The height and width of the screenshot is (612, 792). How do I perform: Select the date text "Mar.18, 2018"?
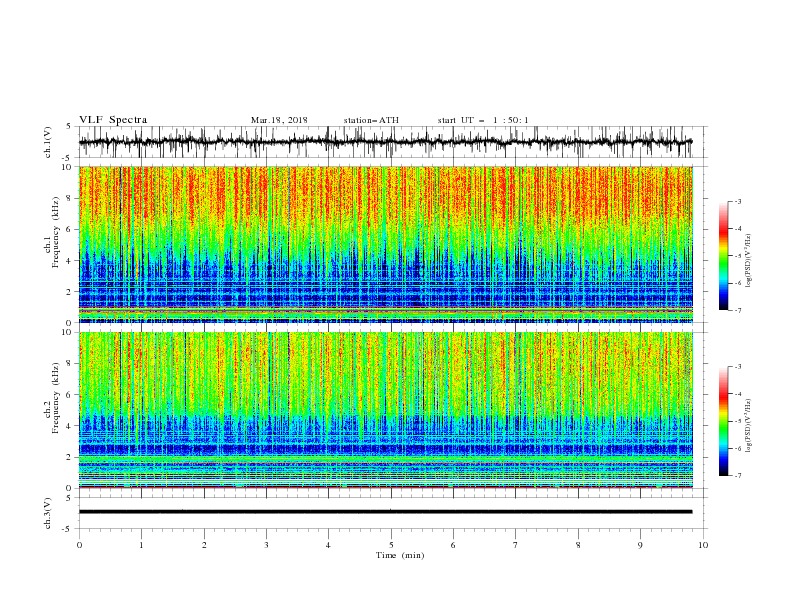pos(279,120)
